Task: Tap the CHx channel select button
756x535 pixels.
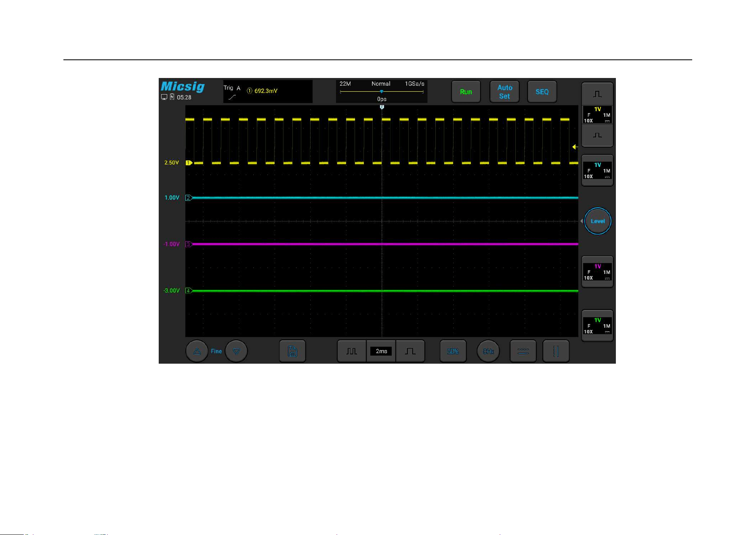Action: (488, 351)
